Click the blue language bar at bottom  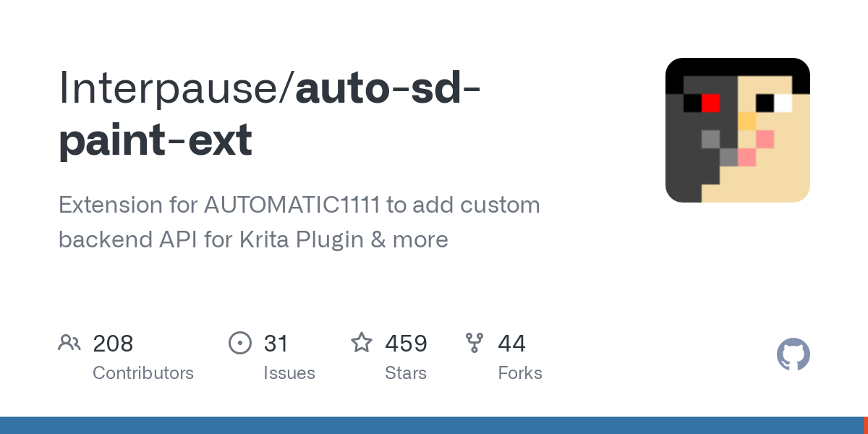(x=431, y=425)
